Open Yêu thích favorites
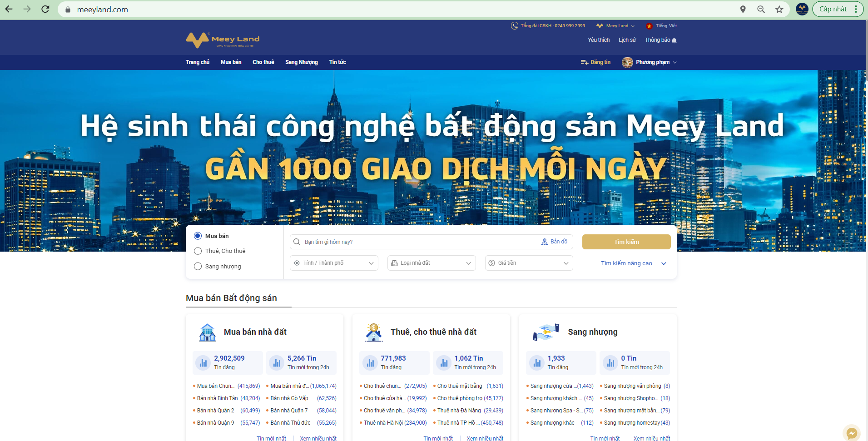868x441 pixels. coord(599,40)
